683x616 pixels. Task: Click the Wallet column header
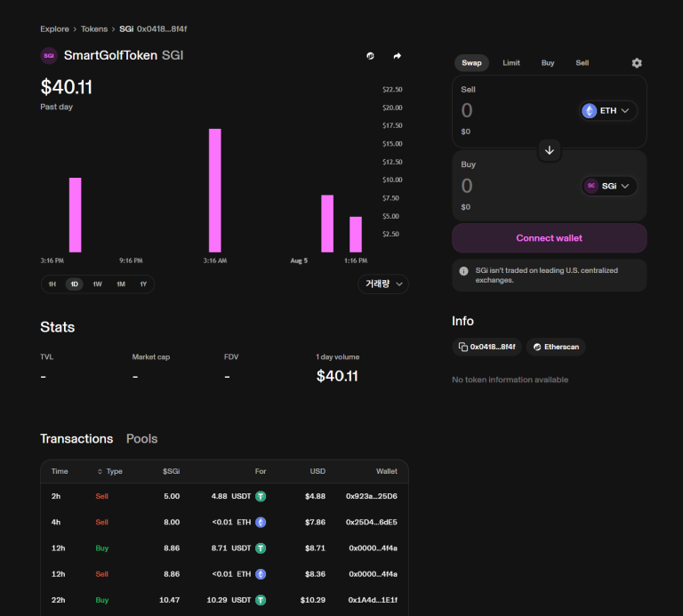[387, 471]
